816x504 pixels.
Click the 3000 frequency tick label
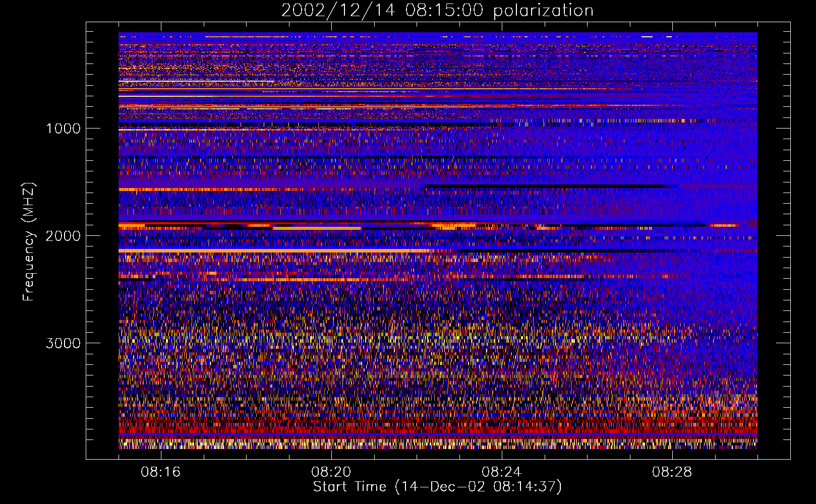(63, 343)
